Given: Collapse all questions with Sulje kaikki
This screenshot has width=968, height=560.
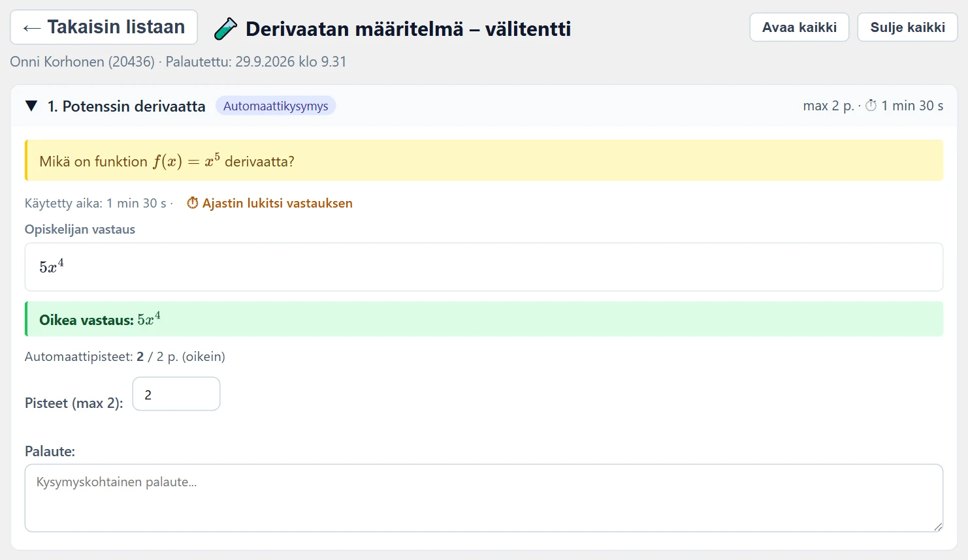Looking at the screenshot, I should (x=907, y=27).
